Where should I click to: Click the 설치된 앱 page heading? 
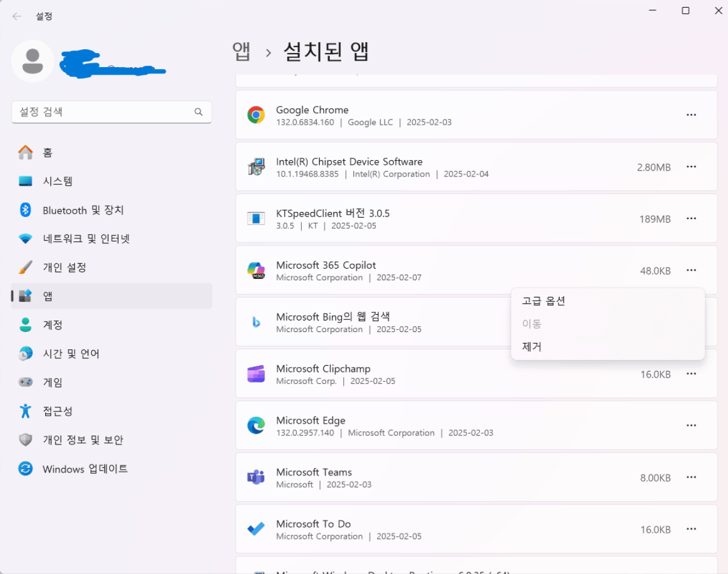[x=326, y=51]
